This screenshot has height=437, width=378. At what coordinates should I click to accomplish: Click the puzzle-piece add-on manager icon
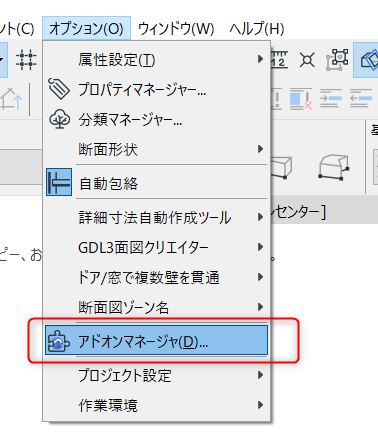[59, 341]
